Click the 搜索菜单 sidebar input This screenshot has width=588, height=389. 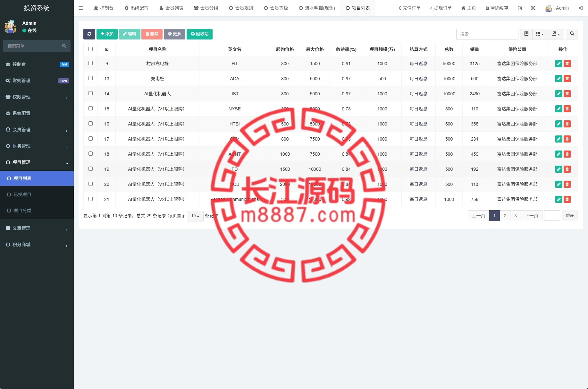point(33,46)
